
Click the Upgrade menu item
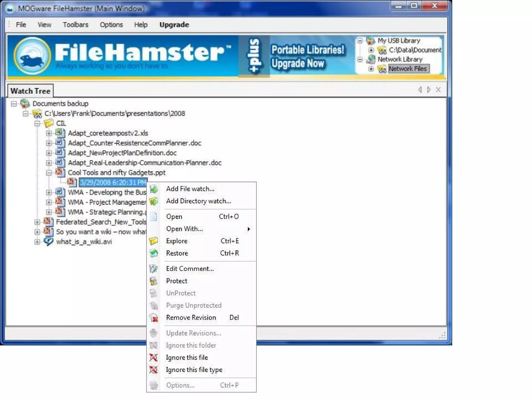click(174, 25)
